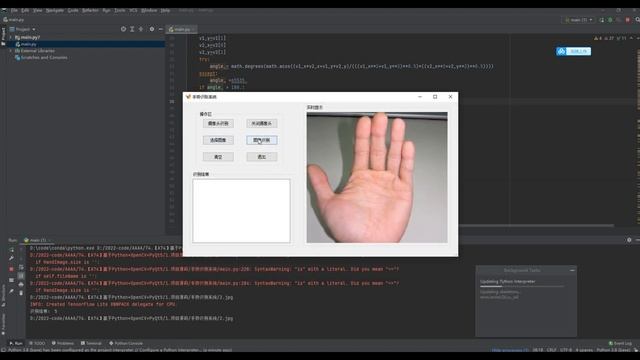Click the warnings count inspection widget in editor
The image size is (640, 360).
(x=610, y=38)
